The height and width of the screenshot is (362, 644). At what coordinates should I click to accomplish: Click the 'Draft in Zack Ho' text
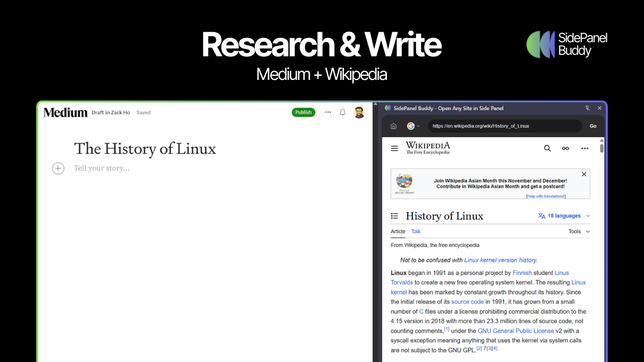coord(111,113)
